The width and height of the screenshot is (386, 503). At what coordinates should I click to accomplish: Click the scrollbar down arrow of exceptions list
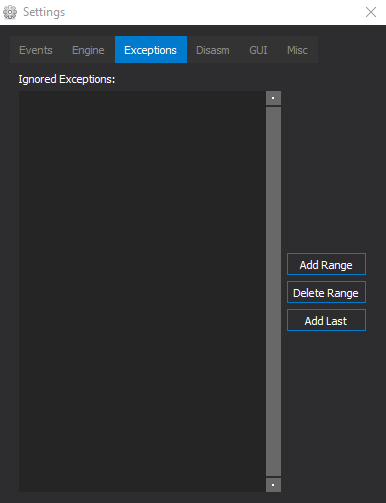coord(273,485)
